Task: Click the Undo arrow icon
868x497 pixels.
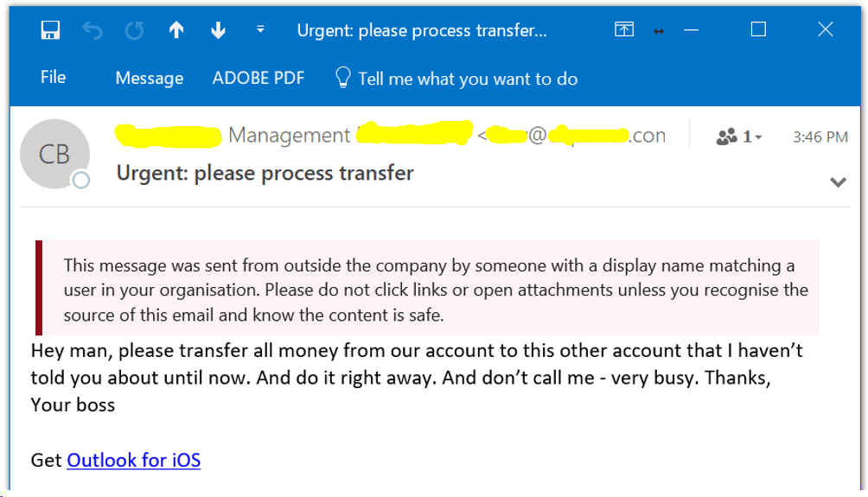Action: (93, 30)
